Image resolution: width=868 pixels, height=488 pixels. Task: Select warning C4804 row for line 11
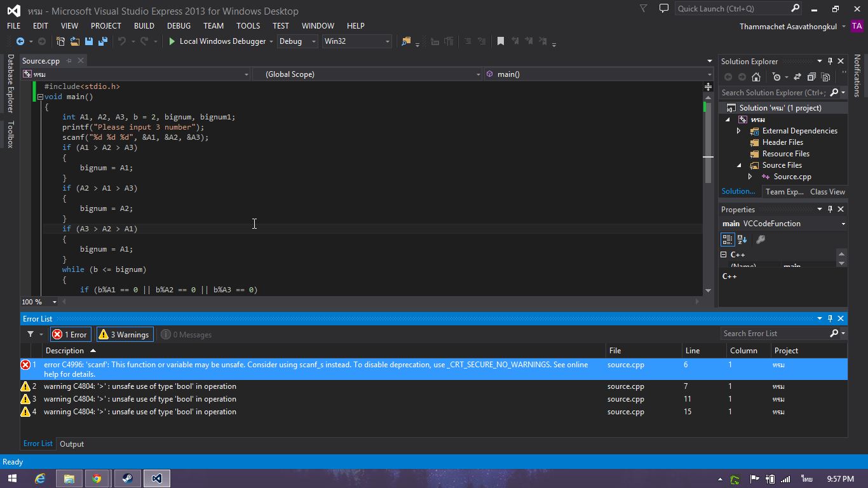click(433, 399)
